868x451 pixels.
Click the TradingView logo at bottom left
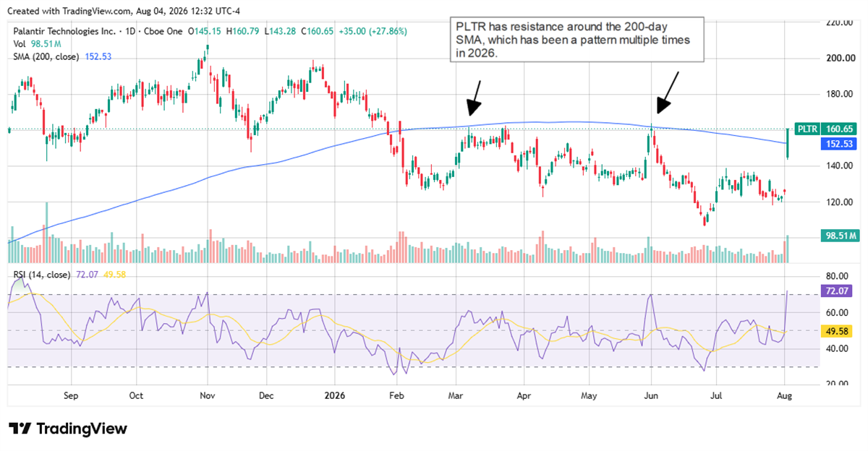pyautogui.click(x=67, y=429)
